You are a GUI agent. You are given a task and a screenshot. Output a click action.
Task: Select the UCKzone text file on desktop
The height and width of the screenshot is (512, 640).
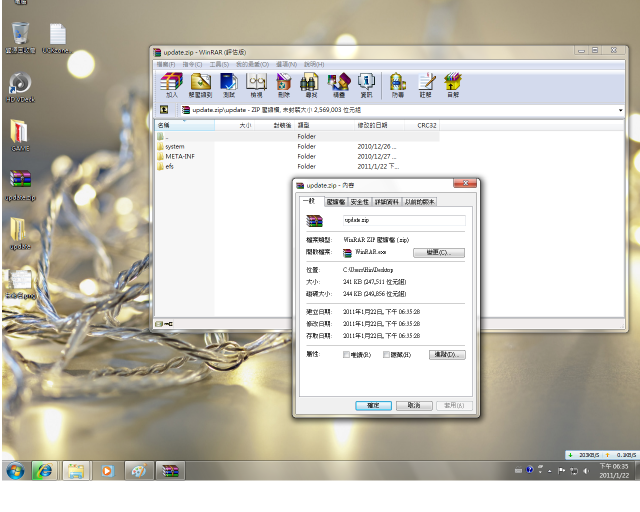[58, 38]
